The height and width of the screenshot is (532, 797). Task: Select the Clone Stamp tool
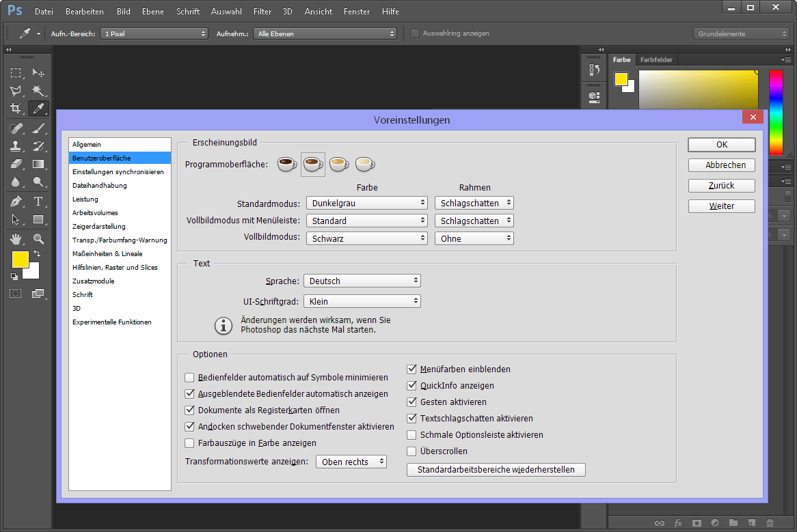(16, 146)
